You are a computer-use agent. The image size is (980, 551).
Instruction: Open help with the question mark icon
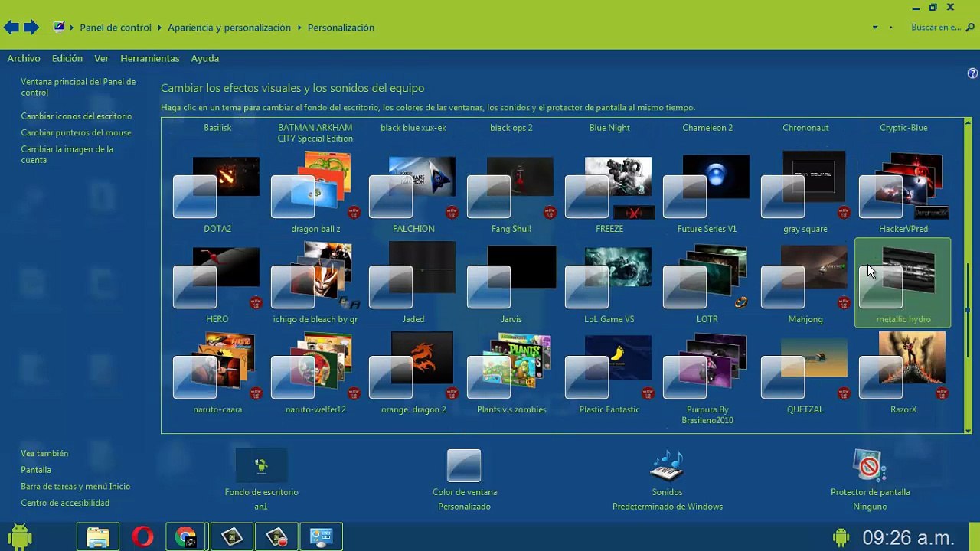point(973,73)
